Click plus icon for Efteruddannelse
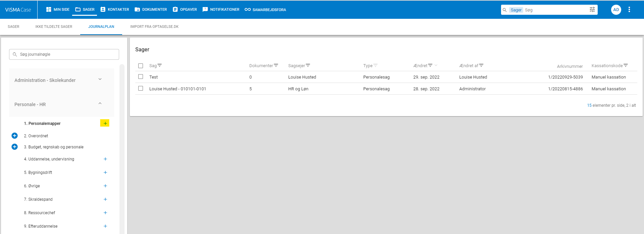The width and height of the screenshot is (644, 234). click(105, 226)
